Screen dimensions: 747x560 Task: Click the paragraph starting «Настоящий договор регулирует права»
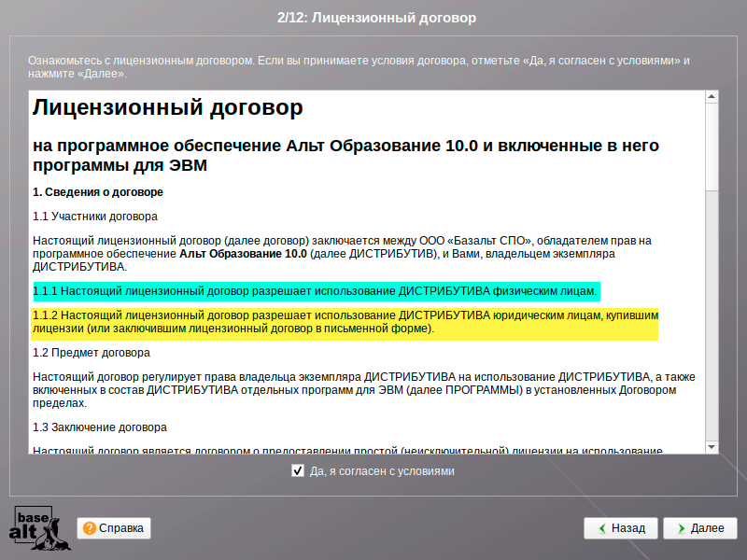pyautogui.click(x=364, y=390)
